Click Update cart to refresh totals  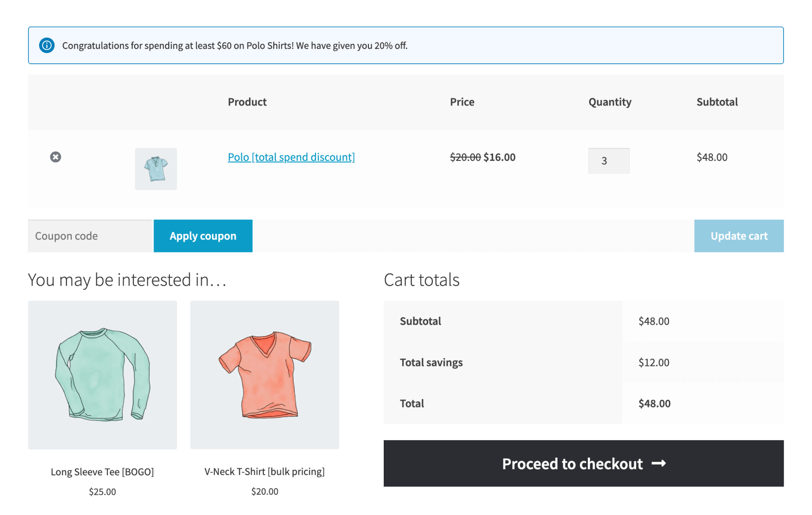click(739, 236)
